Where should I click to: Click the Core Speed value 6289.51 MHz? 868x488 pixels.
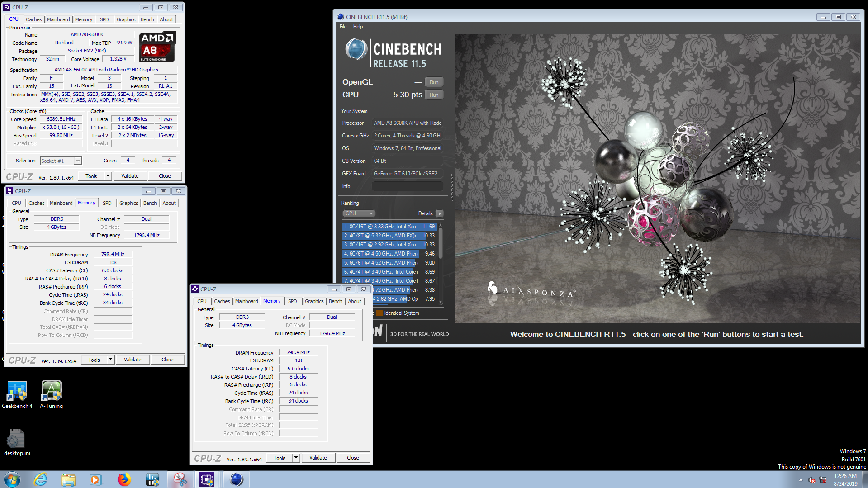(x=61, y=119)
